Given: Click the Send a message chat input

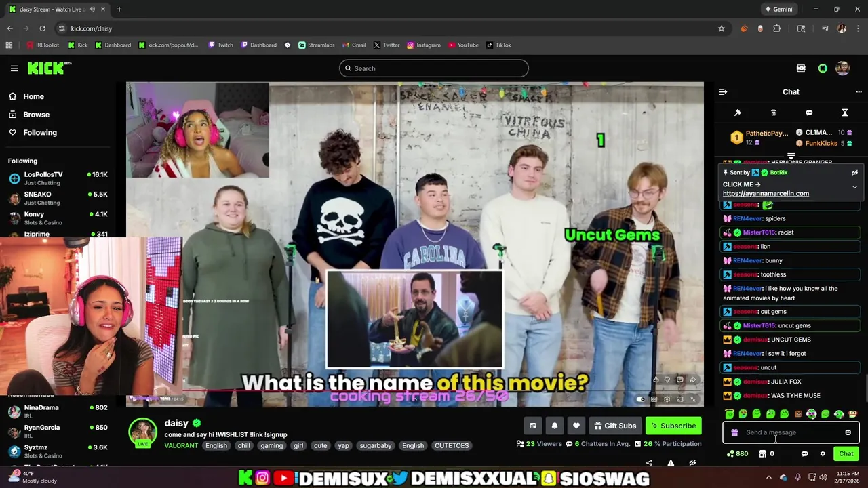Looking at the screenshot, I should pyautogui.click(x=791, y=432).
